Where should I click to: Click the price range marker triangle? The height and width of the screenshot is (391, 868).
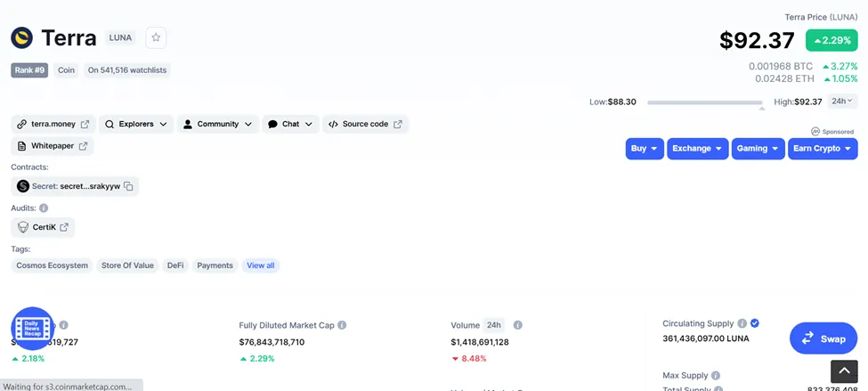coord(762,109)
